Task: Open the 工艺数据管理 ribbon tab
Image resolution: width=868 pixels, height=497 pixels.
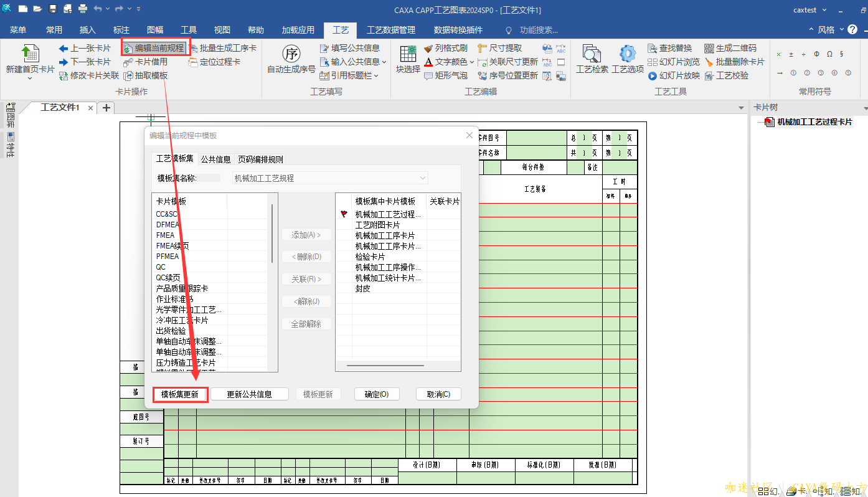Action: click(x=392, y=29)
